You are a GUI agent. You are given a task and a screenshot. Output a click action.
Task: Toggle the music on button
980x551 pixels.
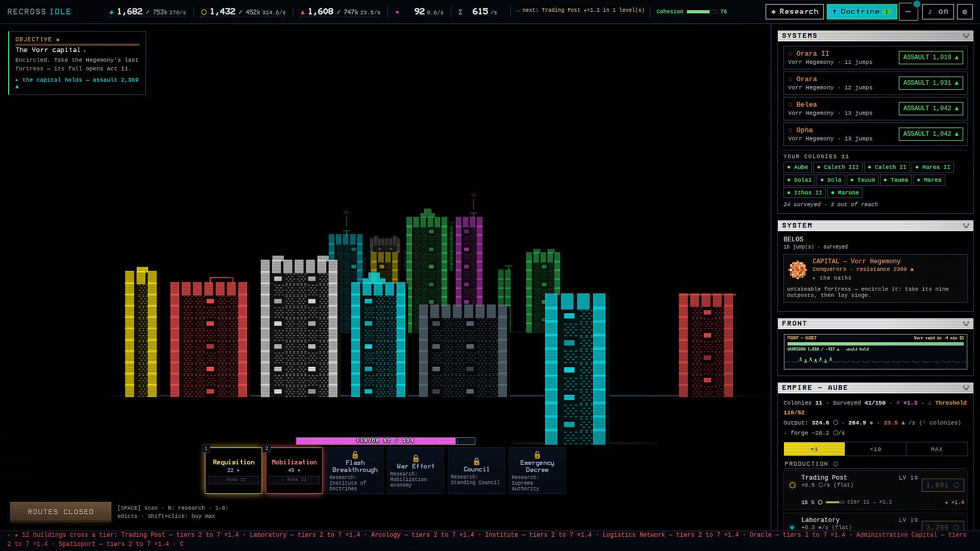coord(938,12)
